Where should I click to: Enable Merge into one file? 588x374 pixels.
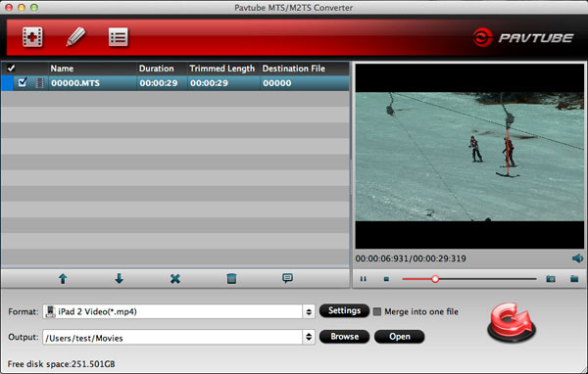pyautogui.click(x=377, y=311)
